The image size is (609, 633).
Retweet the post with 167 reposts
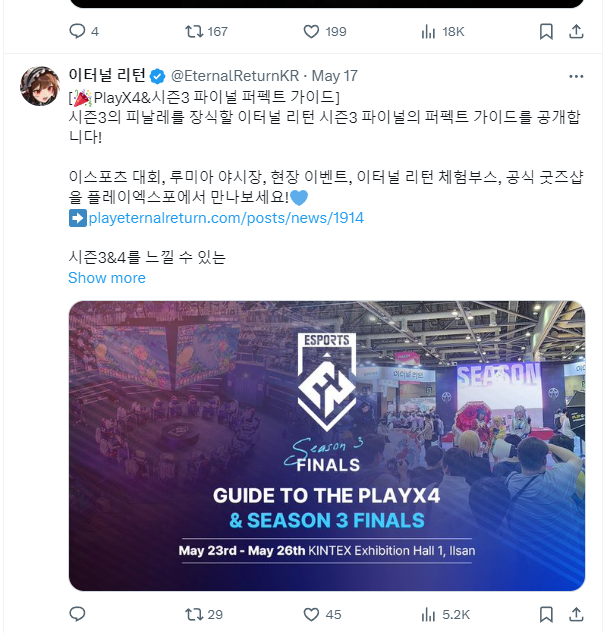[206, 31]
